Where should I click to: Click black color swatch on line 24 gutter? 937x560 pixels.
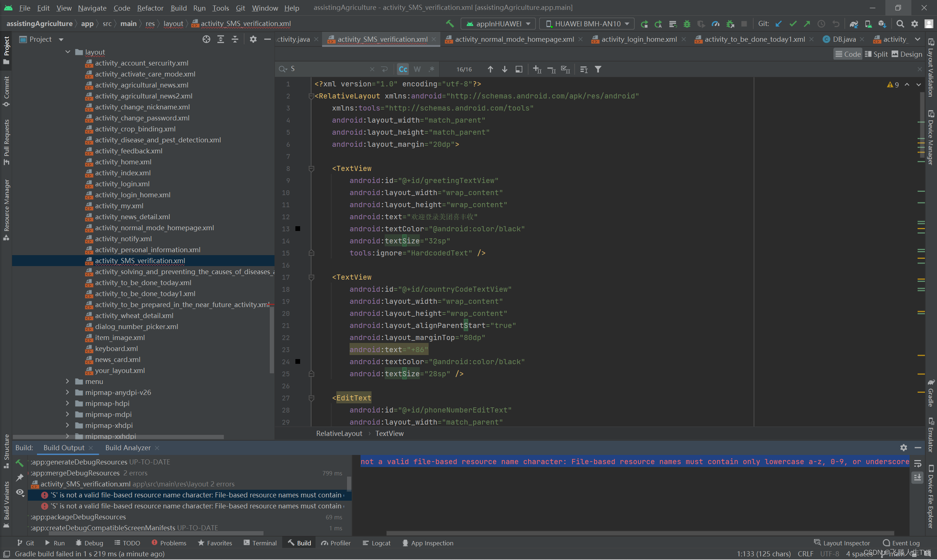pos(298,362)
